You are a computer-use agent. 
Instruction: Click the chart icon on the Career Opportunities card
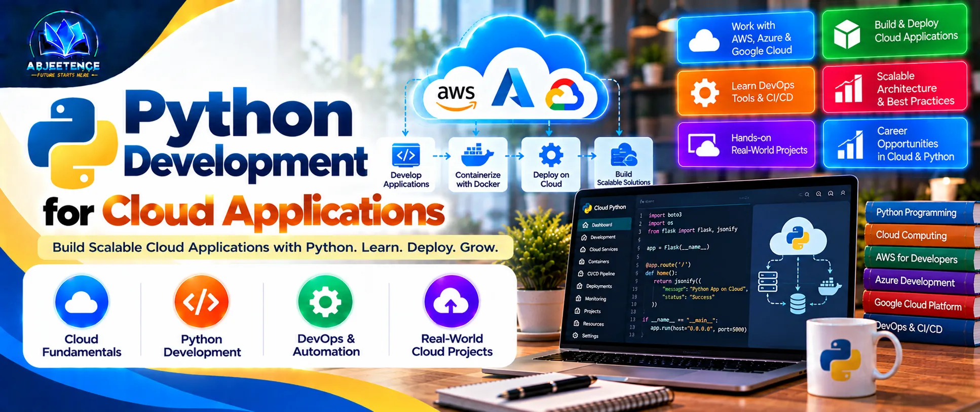(x=851, y=145)
